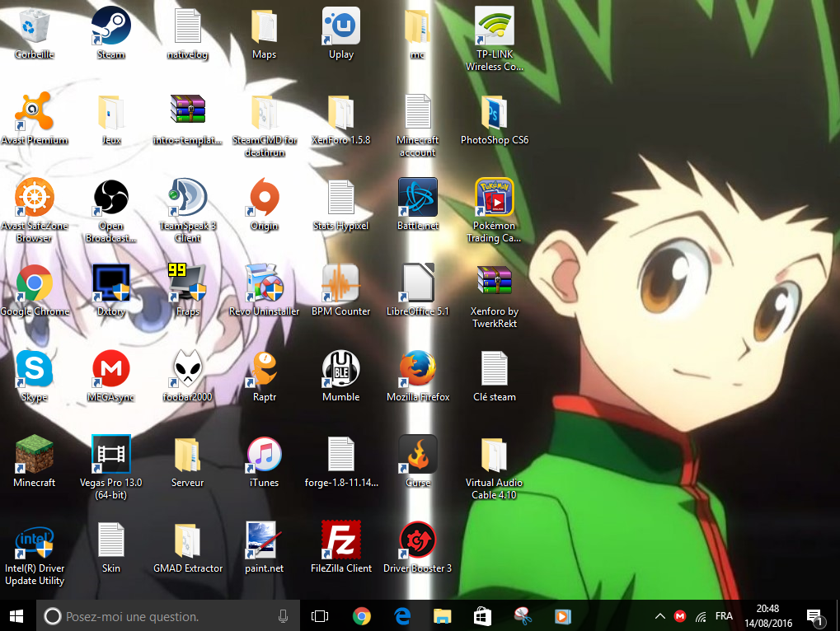
Task: Open the Dxtory shortcut
Action: 111,283
